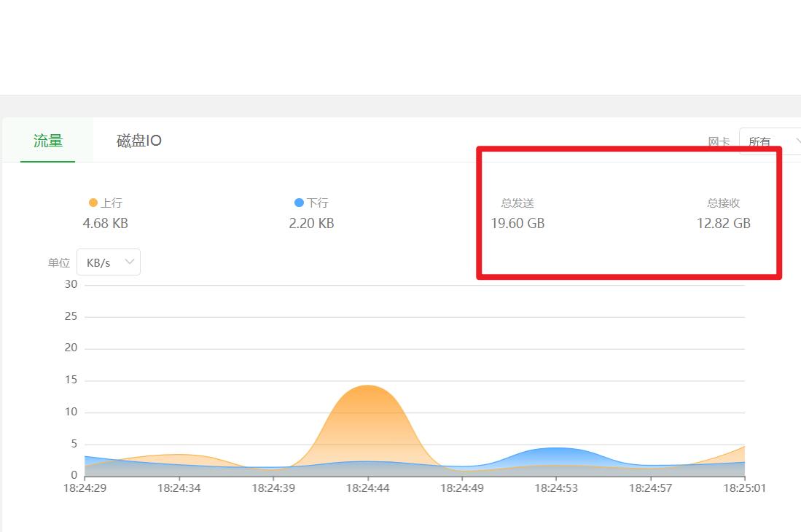This screenshot has height=532, width=801.
Task: Open the 磁盘IO tab
Action: 139,141
